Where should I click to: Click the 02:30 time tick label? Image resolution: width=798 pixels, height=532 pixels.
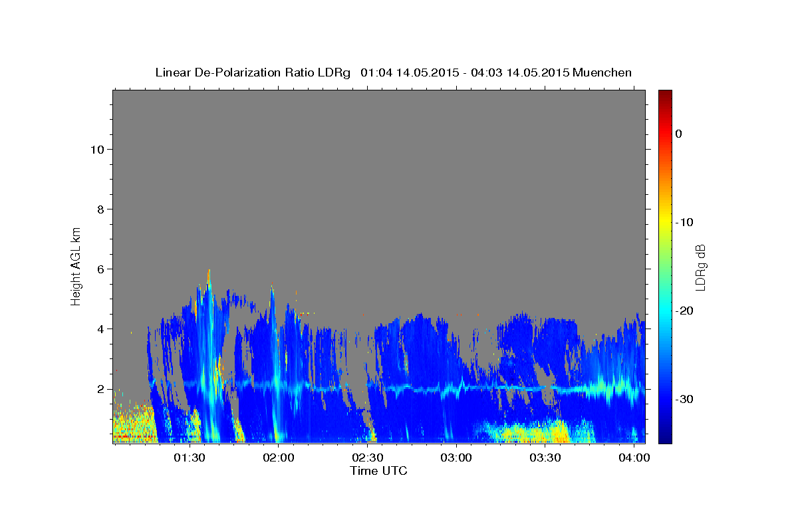(x=367, y=458)
